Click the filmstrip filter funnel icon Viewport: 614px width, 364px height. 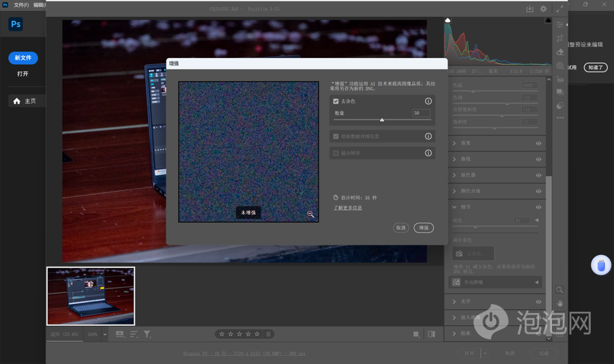(x=147, y=335)
